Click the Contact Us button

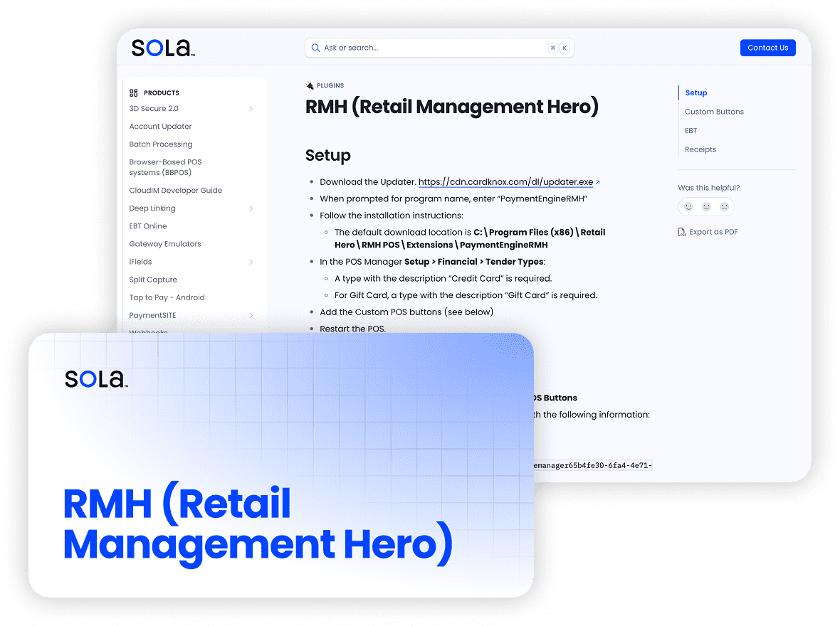coord(767,48)
